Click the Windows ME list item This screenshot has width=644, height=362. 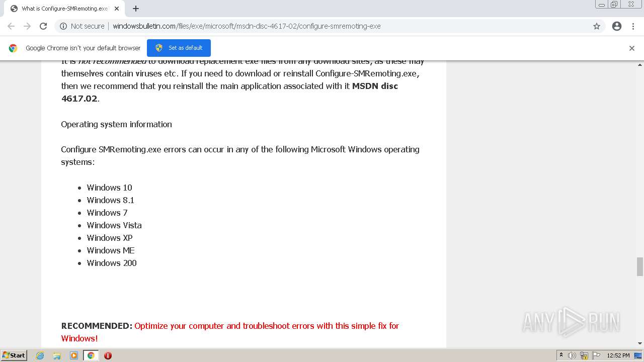click(x=111, y=250)
